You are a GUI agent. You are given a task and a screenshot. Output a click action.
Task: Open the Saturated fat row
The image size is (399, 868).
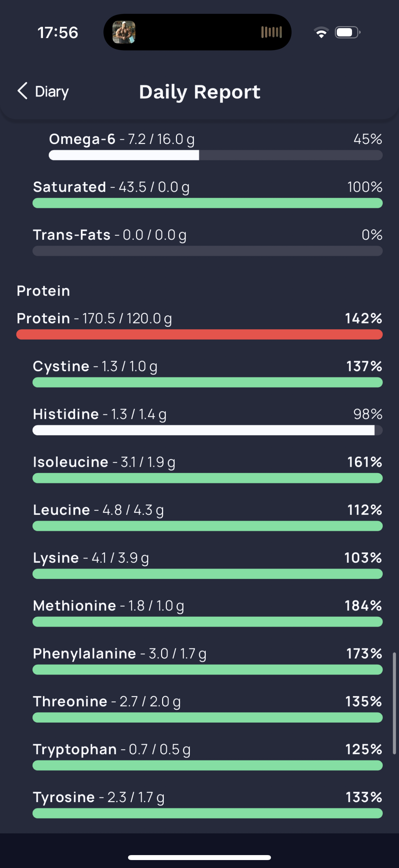[x=207, y=194]
